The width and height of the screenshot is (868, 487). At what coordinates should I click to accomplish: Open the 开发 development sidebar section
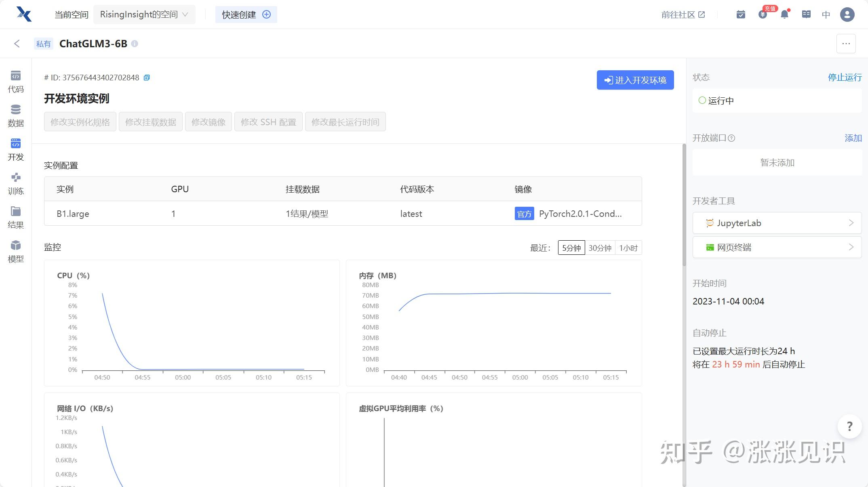tap(16, 150)
